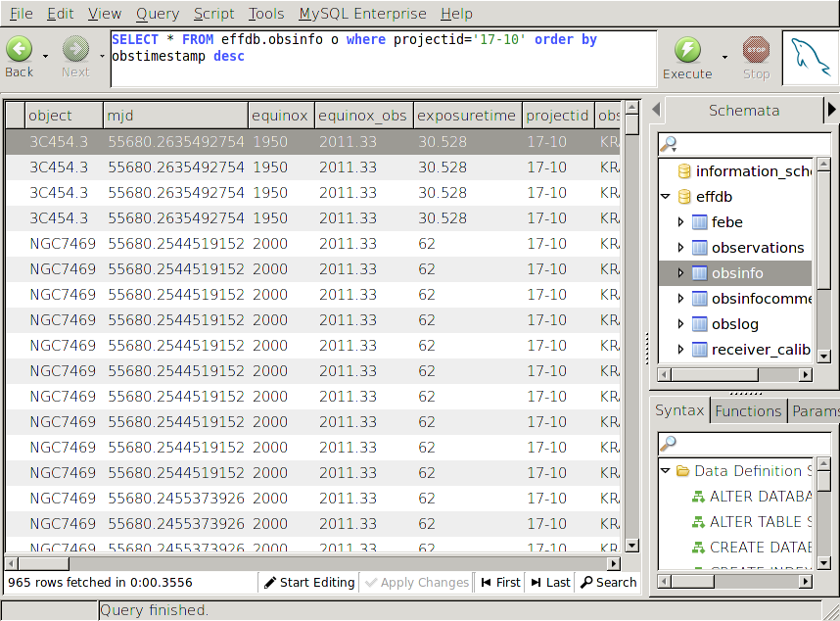Click the obsinfo table icon
Image resolution: width=840 pixels, height=621 pixels.
click(699, 273)
